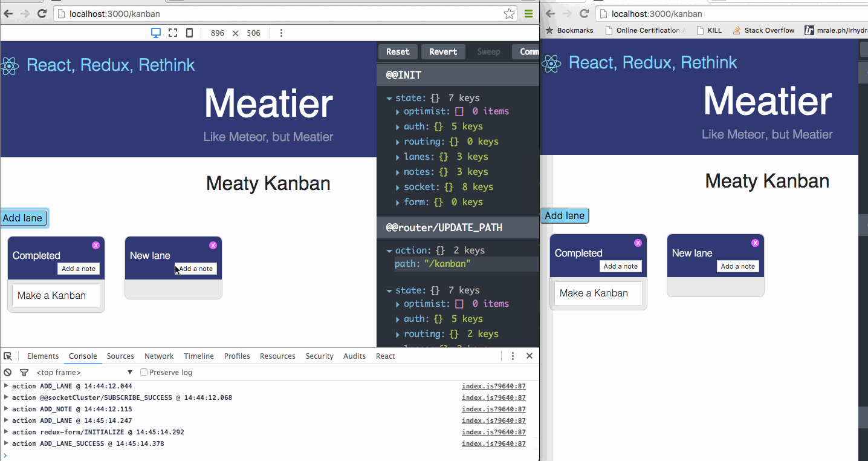Edit the 506 viewport height field
This screenshot has width=868, height=461.
coord(254,33)
